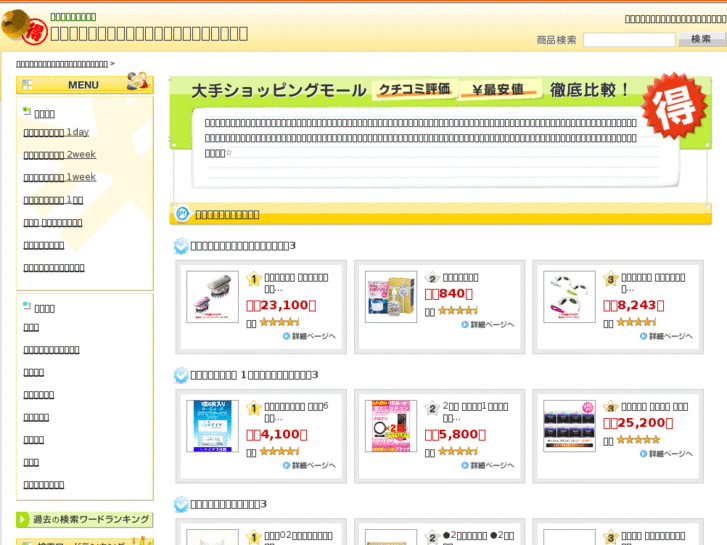Click rank 2 star badge on 840 card
Screen dimensions: 727x545
[x=432, y=278]
